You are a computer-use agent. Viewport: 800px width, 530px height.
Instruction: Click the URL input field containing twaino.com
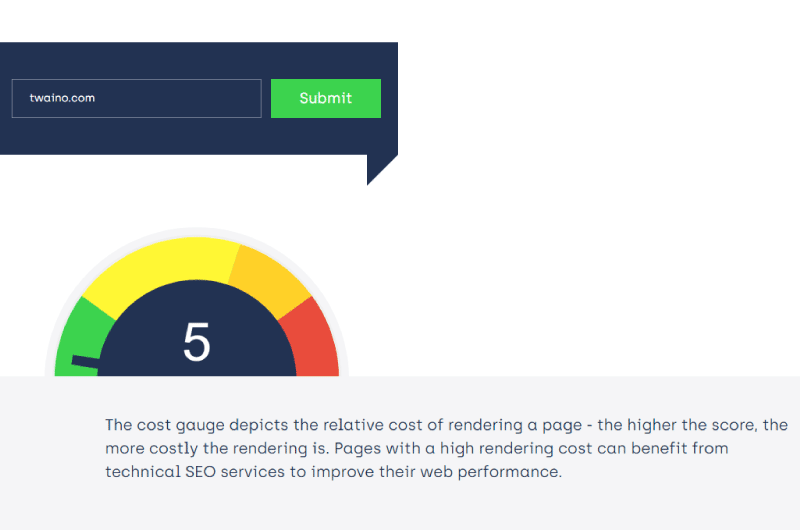click(x=136, y=98)
